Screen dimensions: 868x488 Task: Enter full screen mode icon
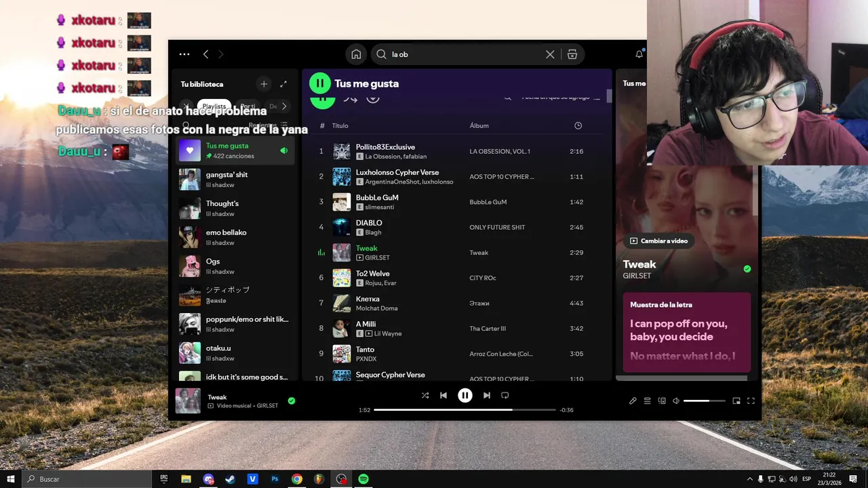(751, 401)
